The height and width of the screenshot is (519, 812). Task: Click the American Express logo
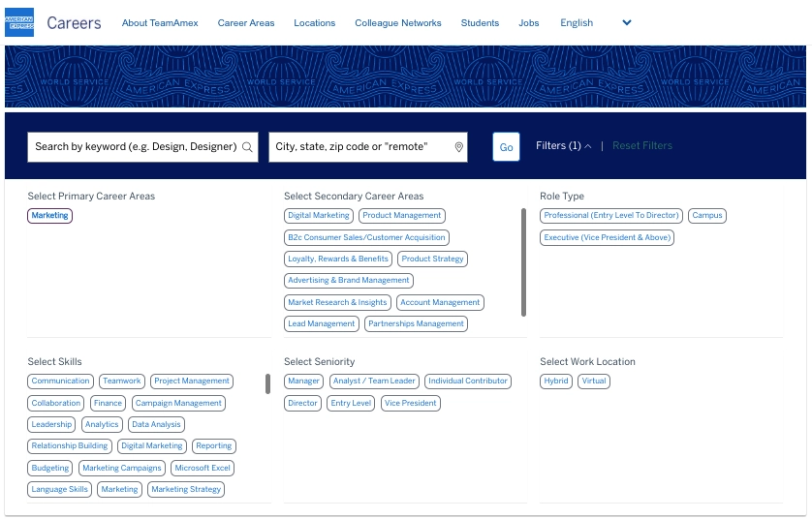(19, 22)
